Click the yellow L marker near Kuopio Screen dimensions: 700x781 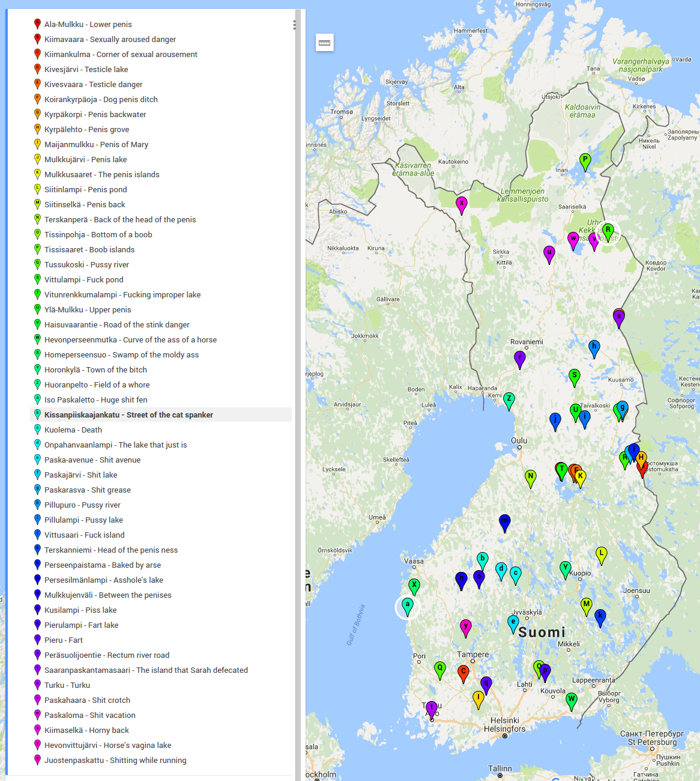coord(602,556)
